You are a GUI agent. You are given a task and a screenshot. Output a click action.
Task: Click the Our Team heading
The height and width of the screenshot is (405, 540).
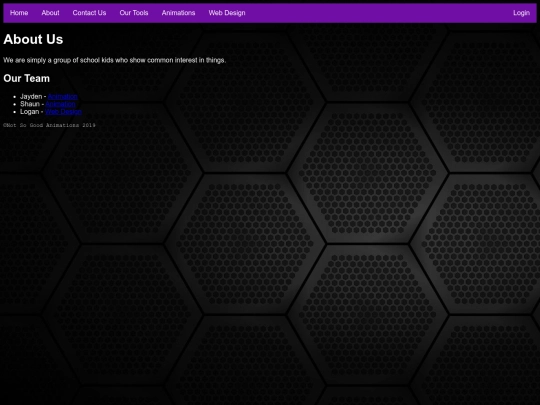pos(27,79)
